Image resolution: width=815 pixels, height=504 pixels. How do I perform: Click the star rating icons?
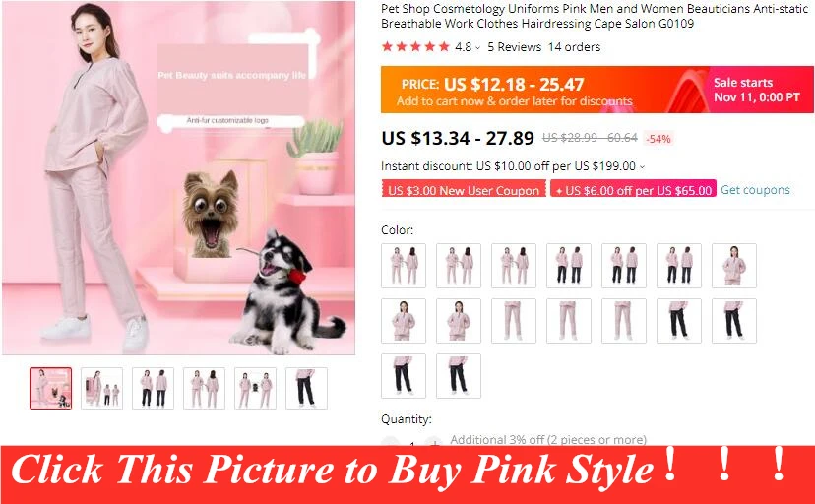click(x=415, y=47)
